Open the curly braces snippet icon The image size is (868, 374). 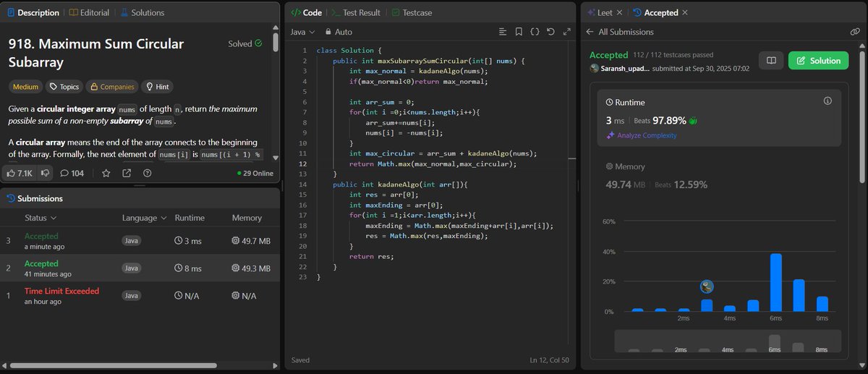[535, 32]
